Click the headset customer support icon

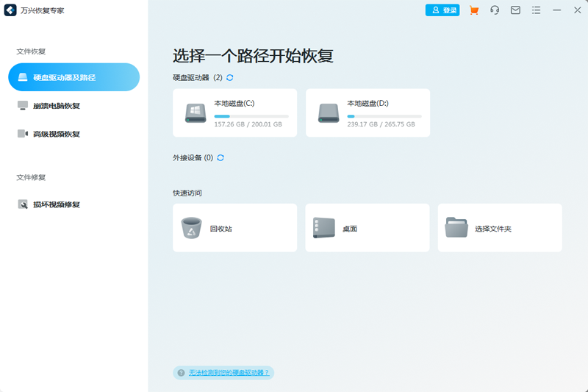click(x=495, y=10)
